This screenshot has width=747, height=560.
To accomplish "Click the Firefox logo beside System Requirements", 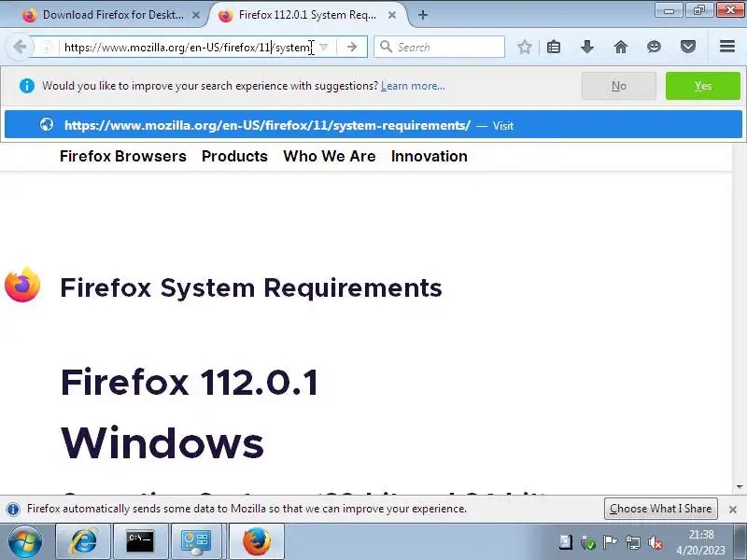I will (22, 285).
